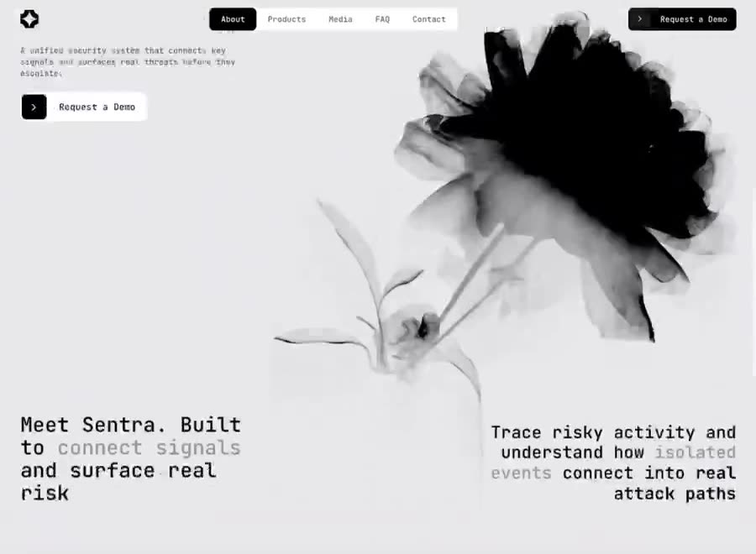This screenshot has width=756, height=554.
Task: Click the 'attack paths' text
Action: point(675,494)
